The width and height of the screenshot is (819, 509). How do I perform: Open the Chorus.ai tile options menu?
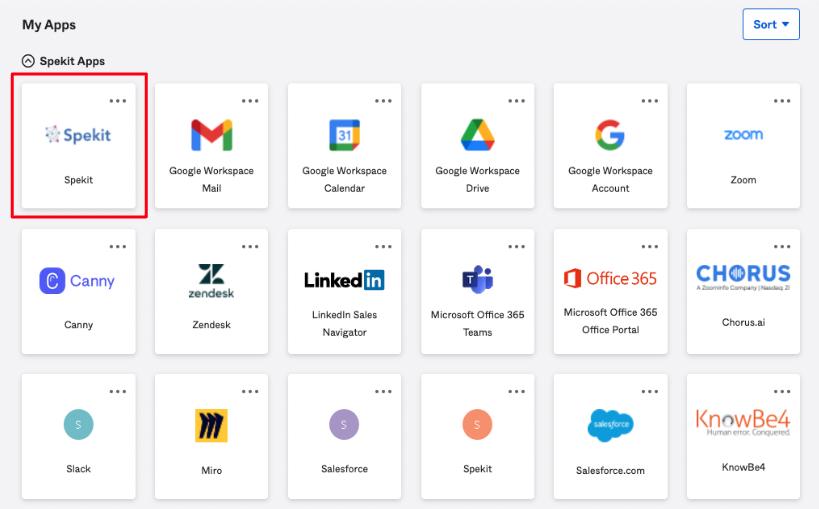pyautogui.click(x=782, y=247)
